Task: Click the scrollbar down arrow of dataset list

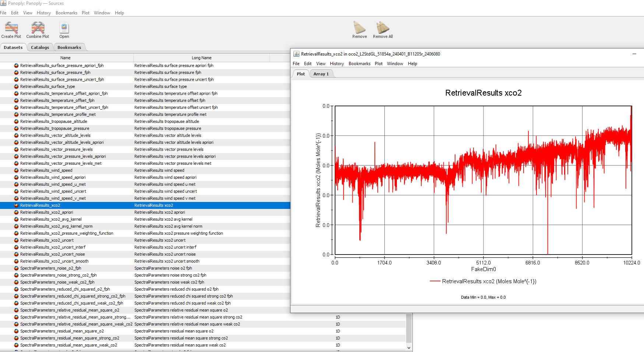Action: [x=409, y=348]
